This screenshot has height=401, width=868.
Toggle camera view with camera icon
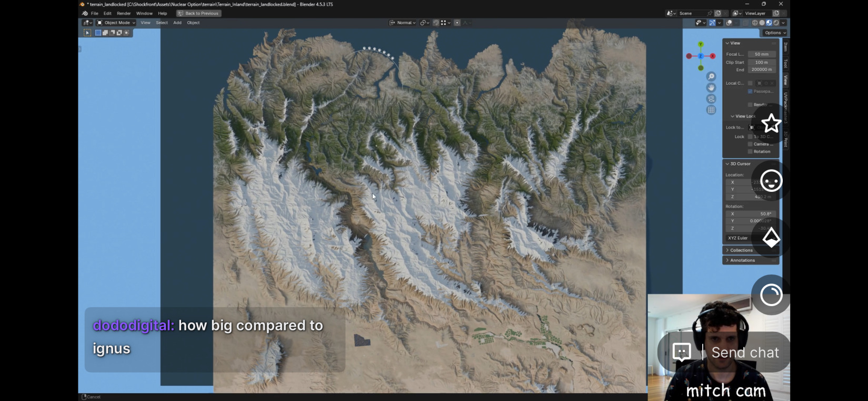tap(711, 99)
